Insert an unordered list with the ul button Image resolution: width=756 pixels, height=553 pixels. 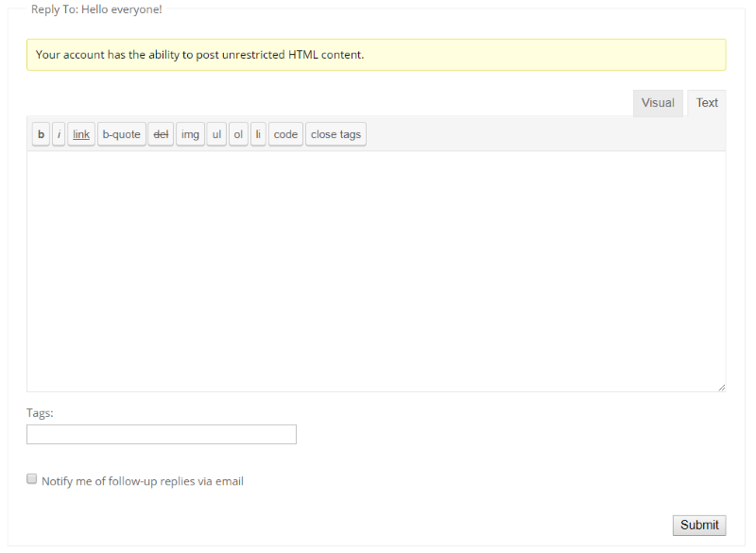[x=216, y=134]
